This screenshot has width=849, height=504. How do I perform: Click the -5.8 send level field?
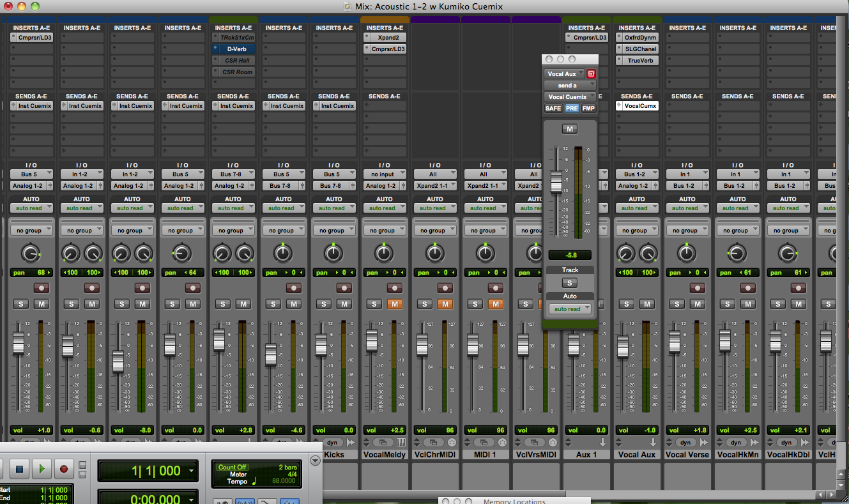click(x=569, y=255)
